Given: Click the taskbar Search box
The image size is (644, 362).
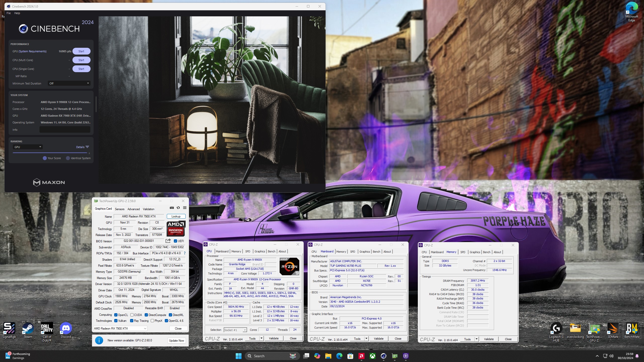Looking at the screenshot, I should click(272, 356).
